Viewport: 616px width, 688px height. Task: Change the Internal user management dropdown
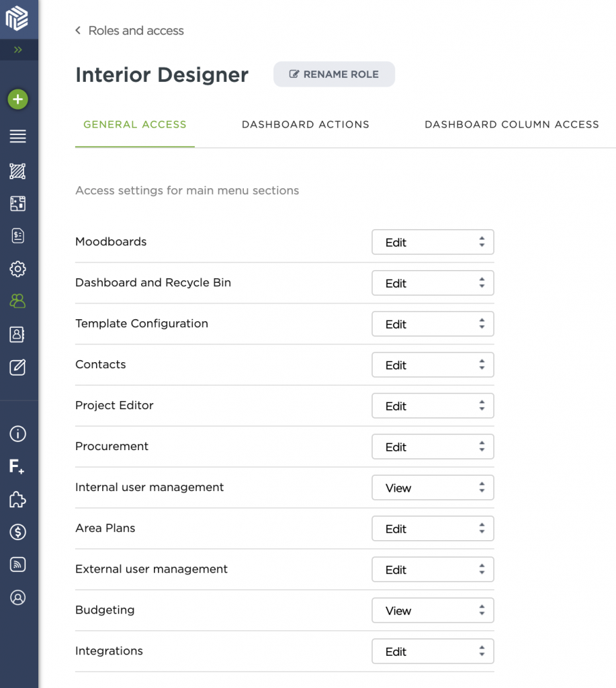point(433,487)
